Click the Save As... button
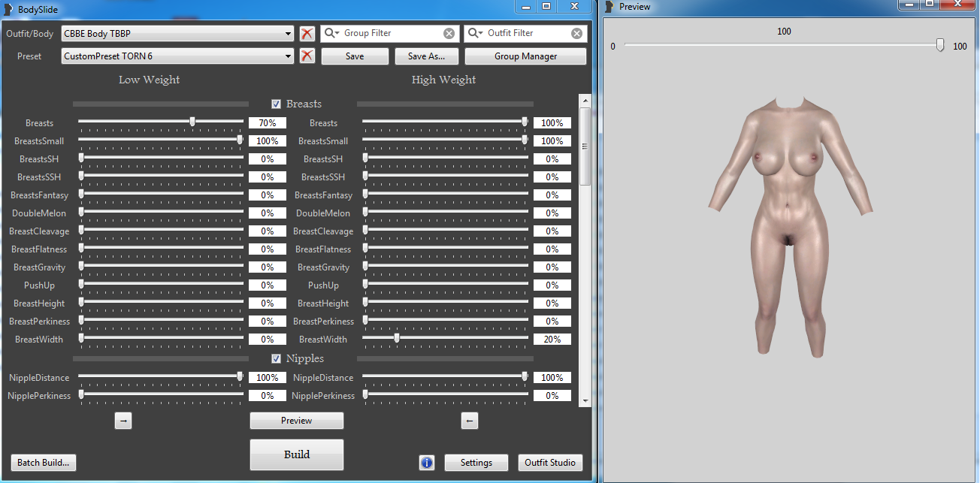This screenshot has width=980, height=483. (426, 56)
